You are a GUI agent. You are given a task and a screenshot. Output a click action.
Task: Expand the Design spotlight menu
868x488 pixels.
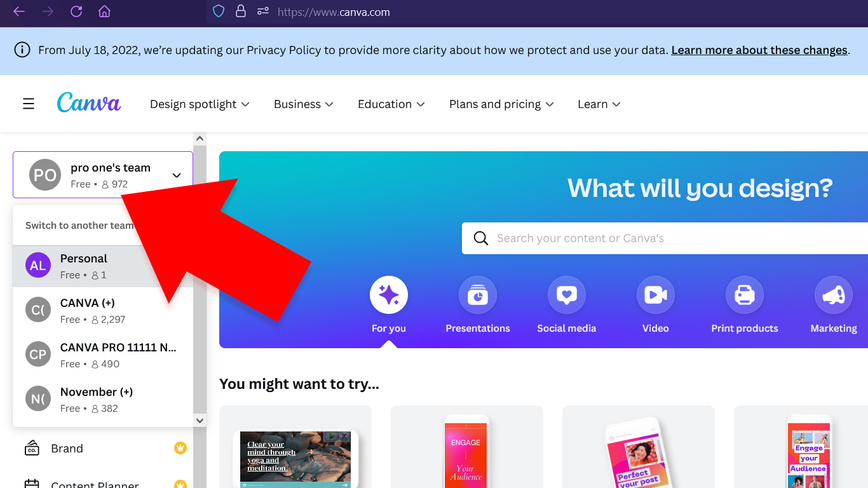point(200,104)
